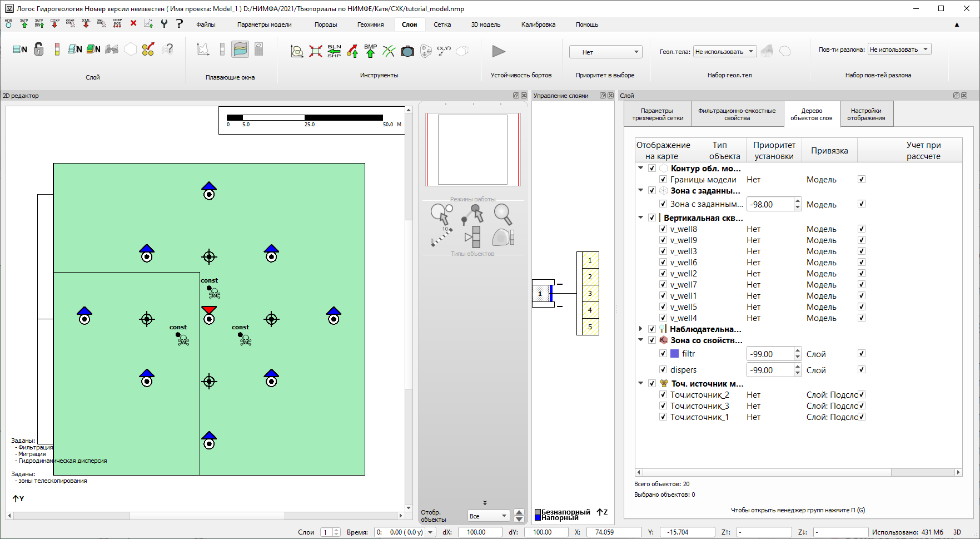Uncheck the v_well8 map display checkbox
The width and height of the screenshot is (980, 539).
pos(663,229)
